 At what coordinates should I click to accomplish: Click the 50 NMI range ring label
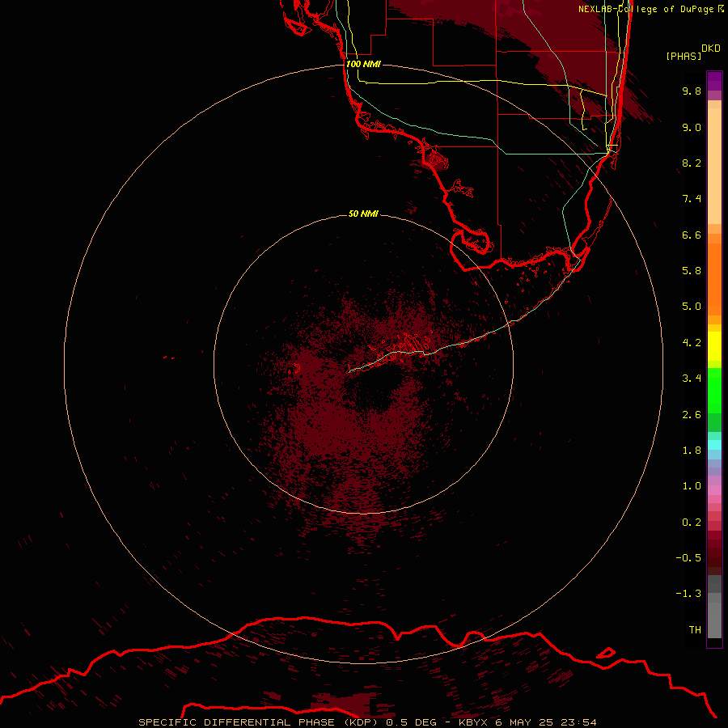click(363, 214)
